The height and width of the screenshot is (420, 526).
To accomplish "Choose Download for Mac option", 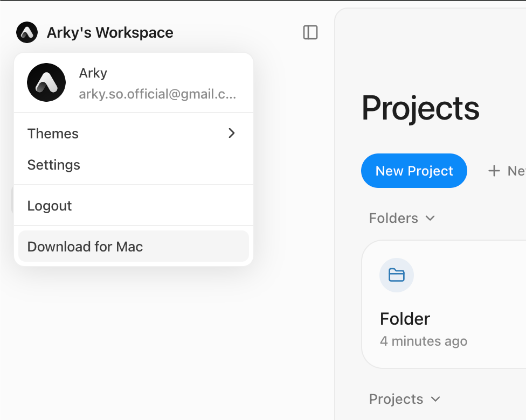I will point(85,247).
